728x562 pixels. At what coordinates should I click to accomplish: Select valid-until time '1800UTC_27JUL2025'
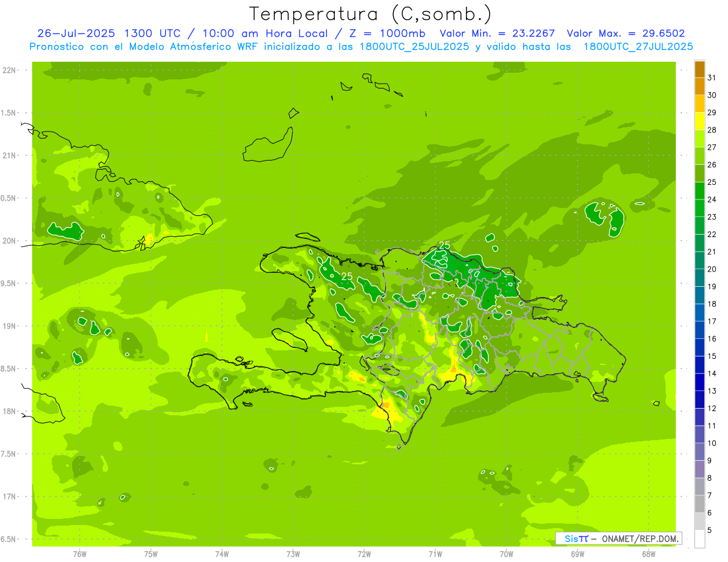638,47
